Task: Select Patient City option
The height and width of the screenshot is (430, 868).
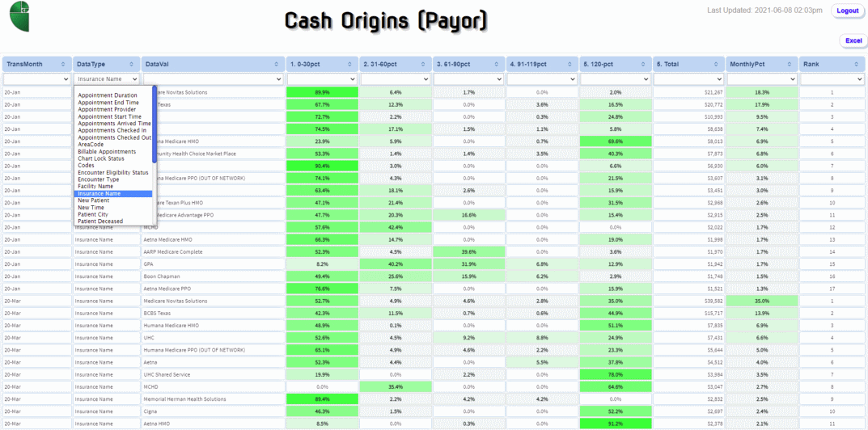Action: [x=113, y=214]
